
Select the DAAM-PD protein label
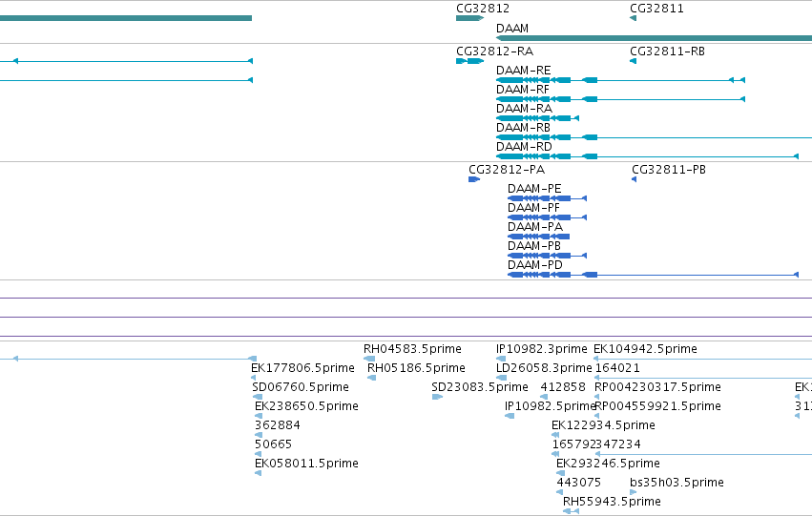coord(535,265)
